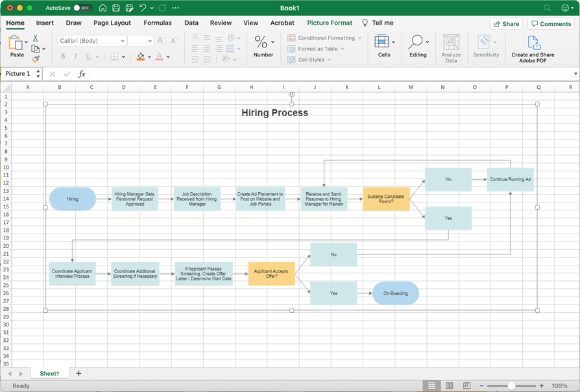Toggle bold formatting

pyautogui.click(x=63, y=56)
